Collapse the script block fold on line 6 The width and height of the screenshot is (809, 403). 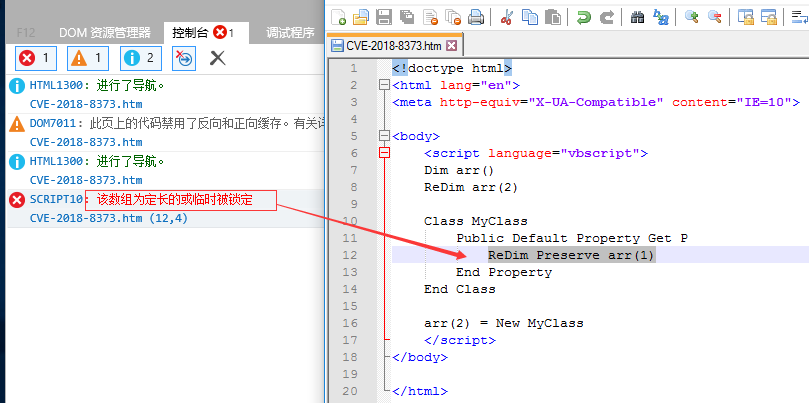(x=384, y=153)
